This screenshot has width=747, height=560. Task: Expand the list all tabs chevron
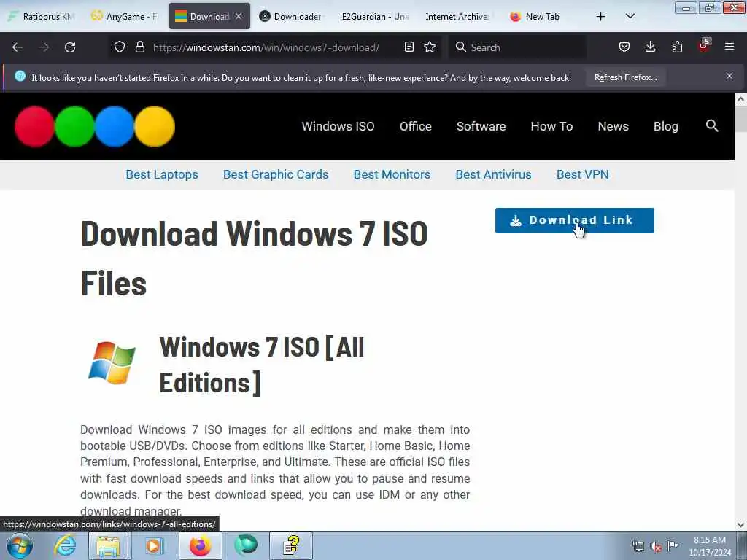coord(630,17)
